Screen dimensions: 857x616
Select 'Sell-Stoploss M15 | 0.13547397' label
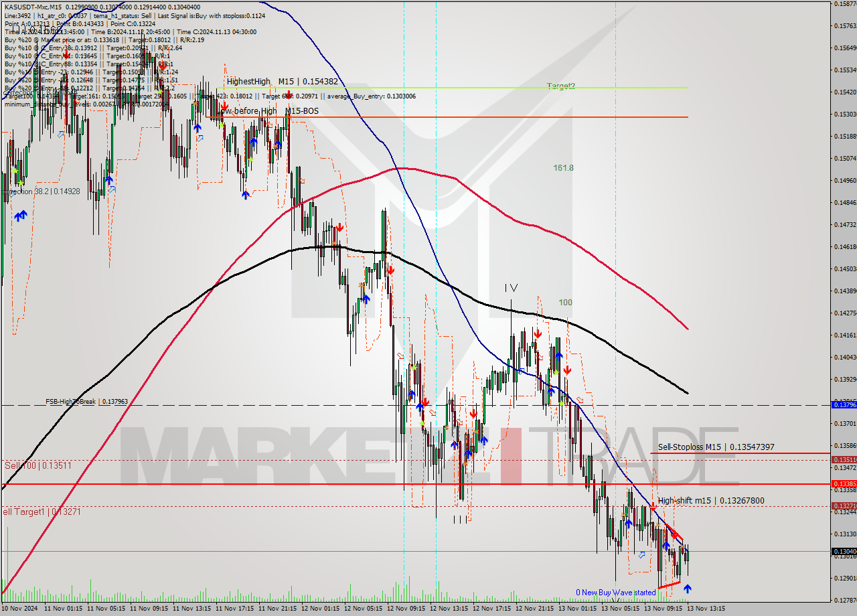(x=716, y=447)
